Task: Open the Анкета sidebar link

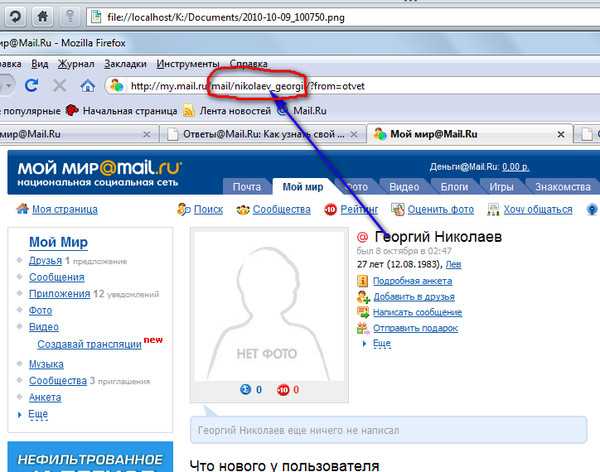Action: [x=45, y=397]
